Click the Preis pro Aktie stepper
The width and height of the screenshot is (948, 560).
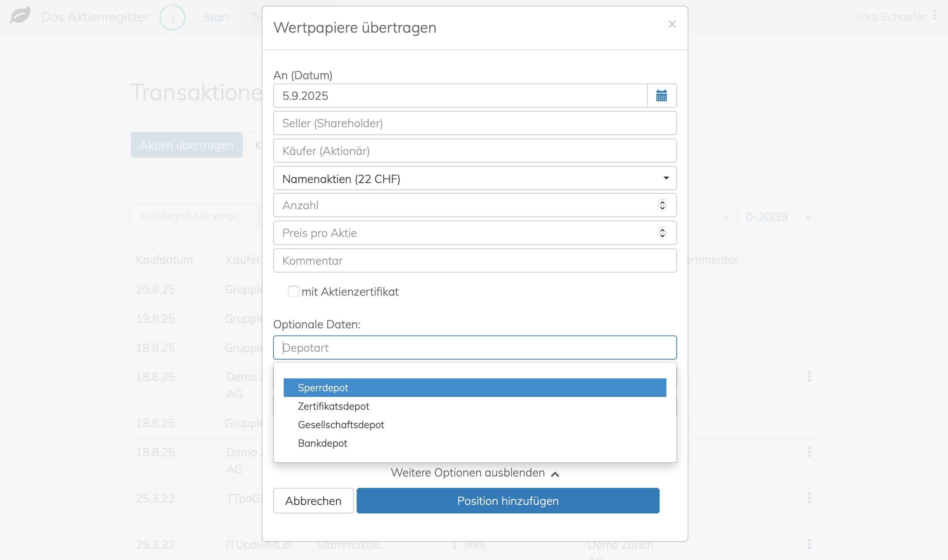(662, 233)
